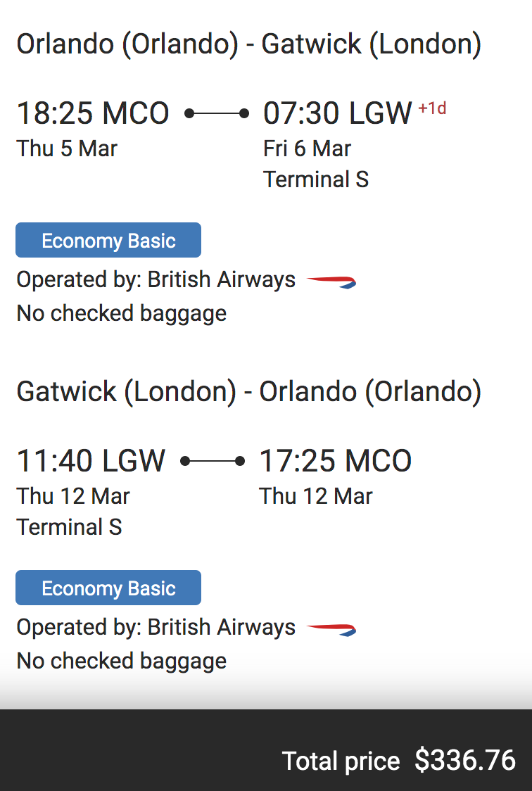Select the Economy Basic badge for return flight

tap(108, 588)
